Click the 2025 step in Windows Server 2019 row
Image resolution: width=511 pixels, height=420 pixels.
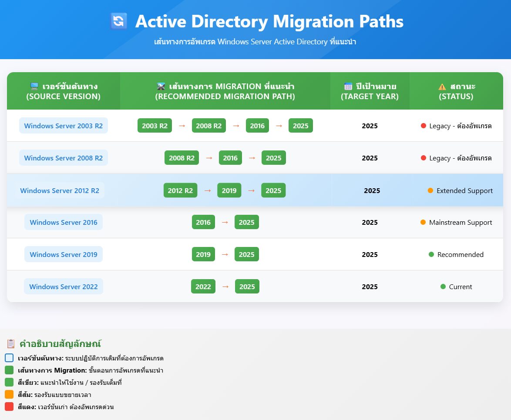coord(247,255)
